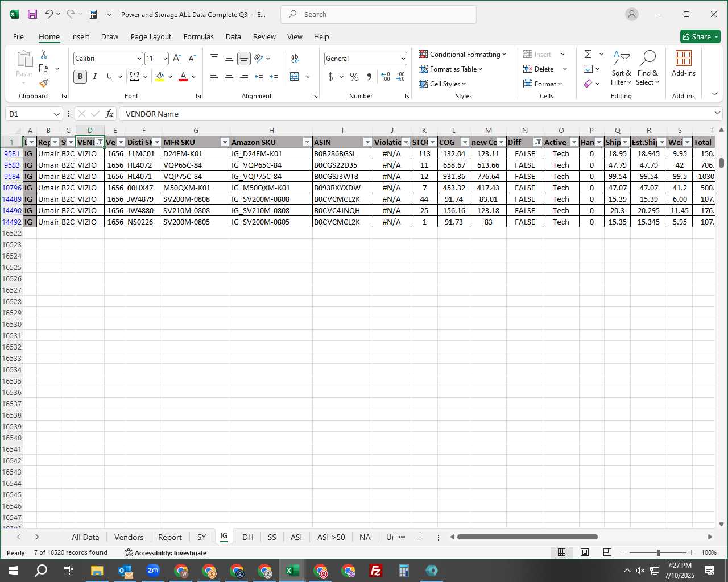The height and width of the screenshot is (582, 728).
Task: Click the Delete cells button
Action: [x=539, y=69]
